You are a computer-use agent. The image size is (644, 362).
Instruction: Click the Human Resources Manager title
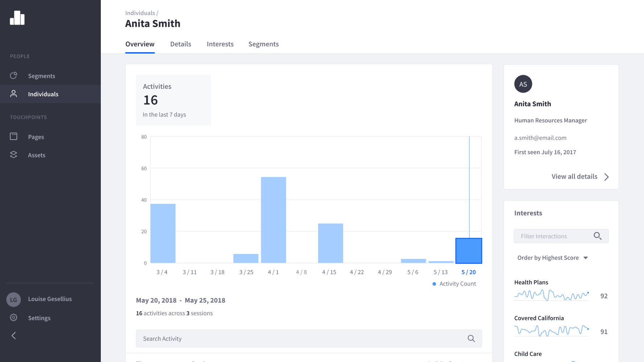550,120
